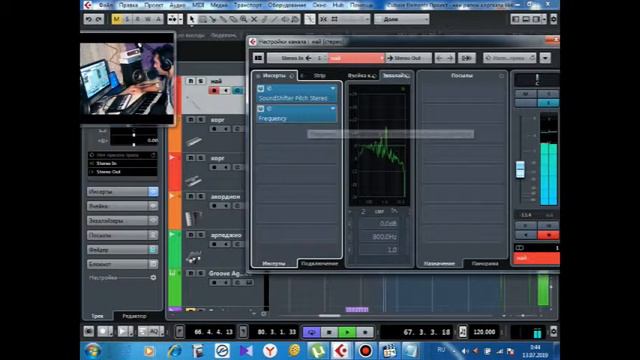Open the functions menu arrow in Channel Settings header
The height and width of the screenshot is (360, 640).
click(x=545, y=58)
